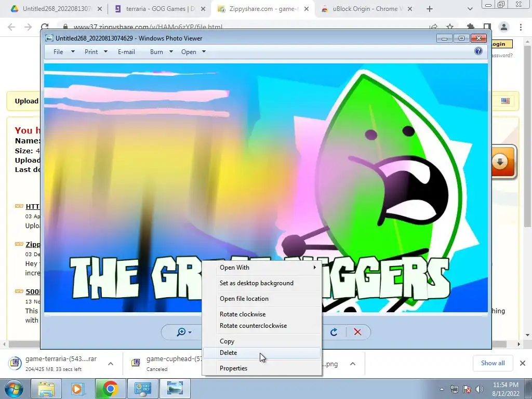
Task: Switch to the uBlock Origin tab
Action: [x=366, y=9]
